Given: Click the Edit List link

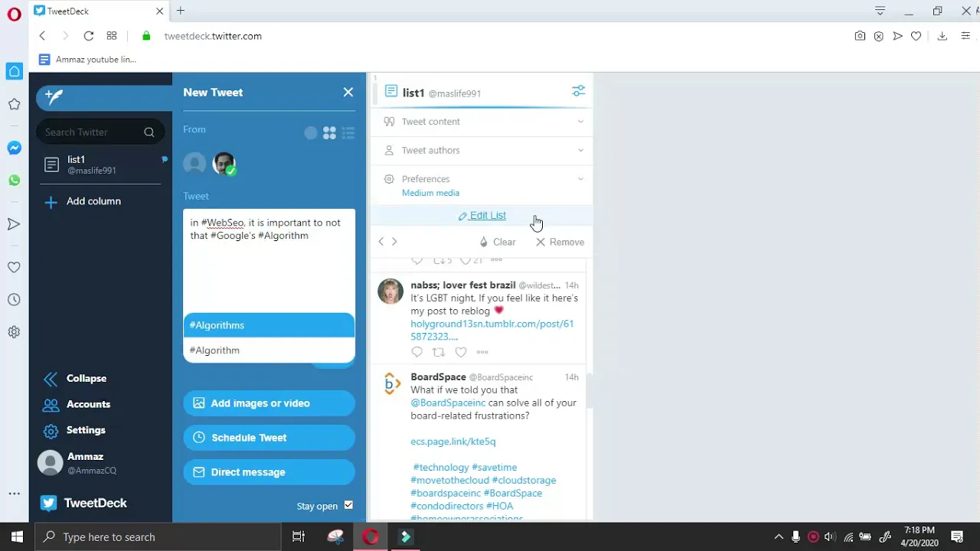Looking at the screenshot, I should click(x=482, y=216).
